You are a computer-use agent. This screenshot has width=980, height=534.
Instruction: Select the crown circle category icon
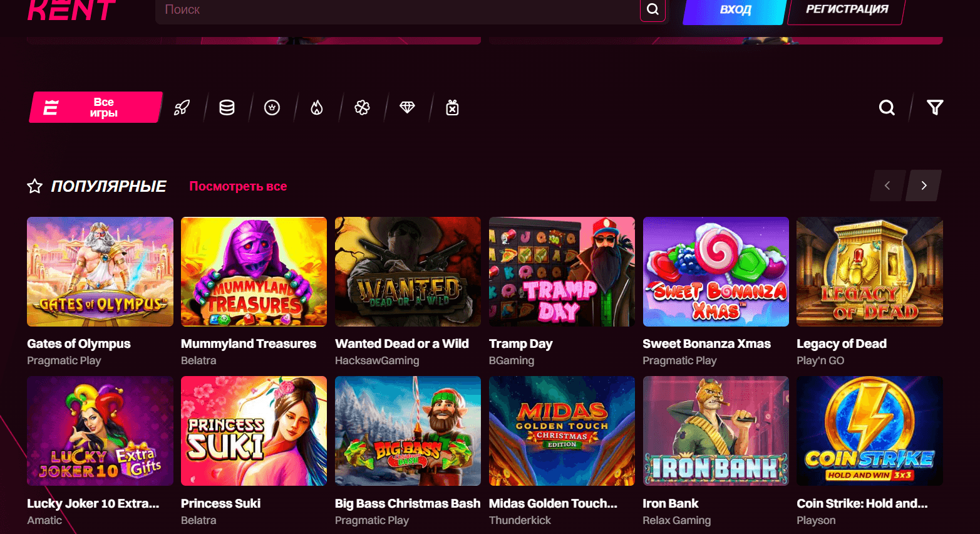[272, 108]
